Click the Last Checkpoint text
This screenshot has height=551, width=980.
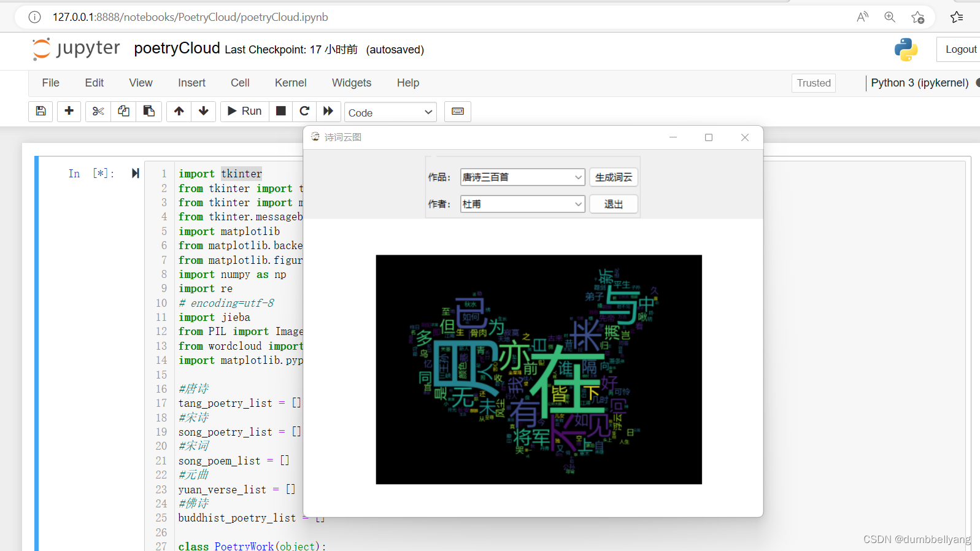coord(291,50)
